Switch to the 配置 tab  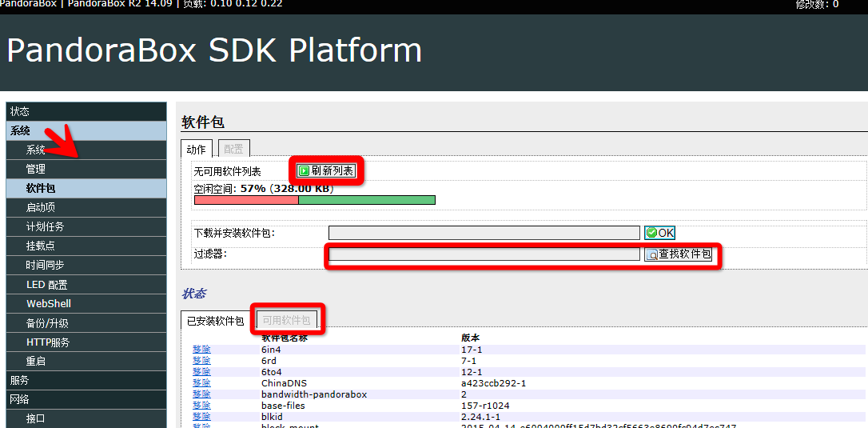pyautogui.click(x=233, y=149)
